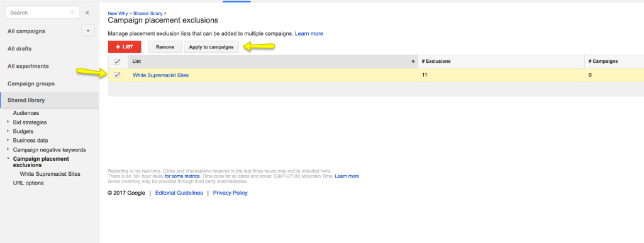The image size is (644, 243).
Task: Collapse sidebar with double-chevron icon
Action: [x=87, y=13]
